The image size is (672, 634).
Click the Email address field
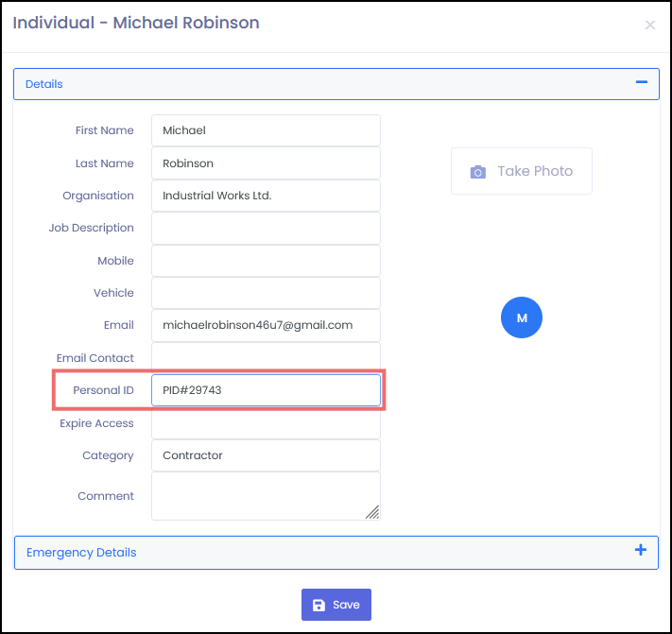coord(266,325)
